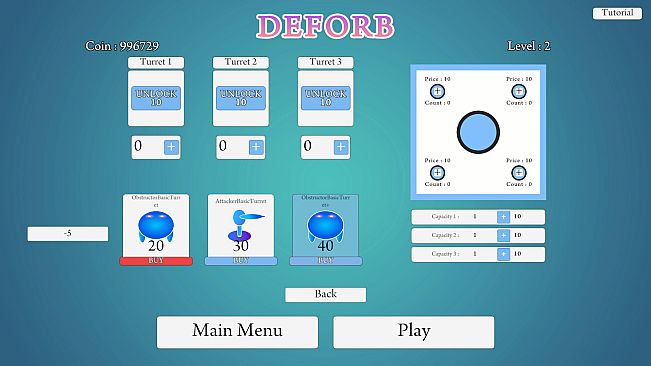Upgrade Capacity 2 with plus
The height and width of the screenshot is (366, 651).
pyautogui.click(x=503, y=235)
